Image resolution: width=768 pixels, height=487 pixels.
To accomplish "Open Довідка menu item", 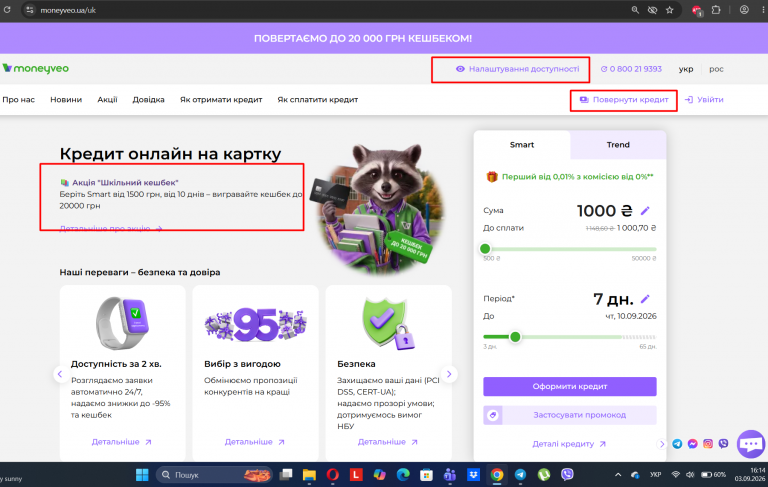I will (x=148, y=99).
